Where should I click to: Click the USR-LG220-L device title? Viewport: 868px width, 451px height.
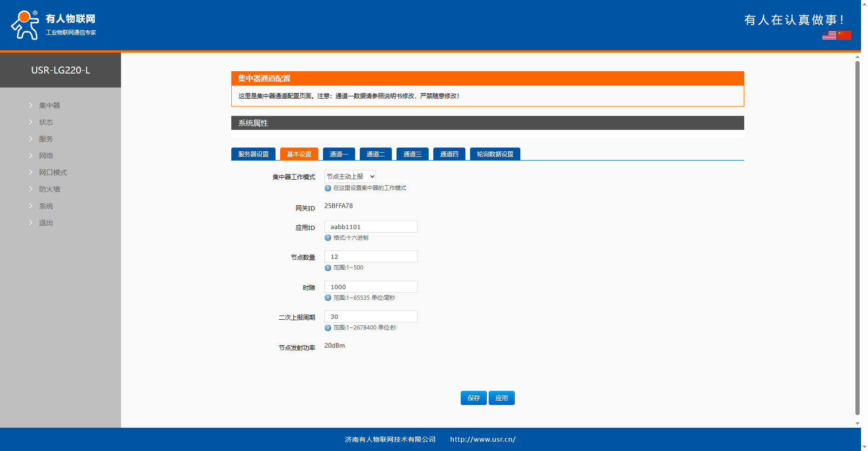pos(61,70)
